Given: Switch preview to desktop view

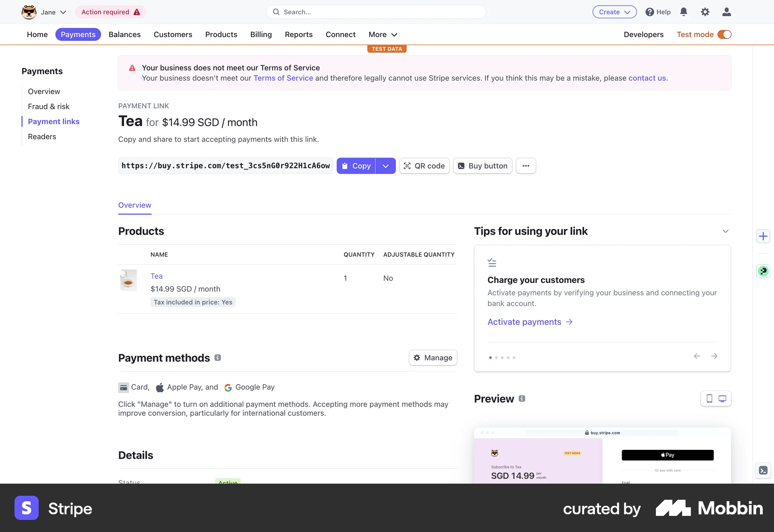Looking at the screenshot, I should 722,399.
